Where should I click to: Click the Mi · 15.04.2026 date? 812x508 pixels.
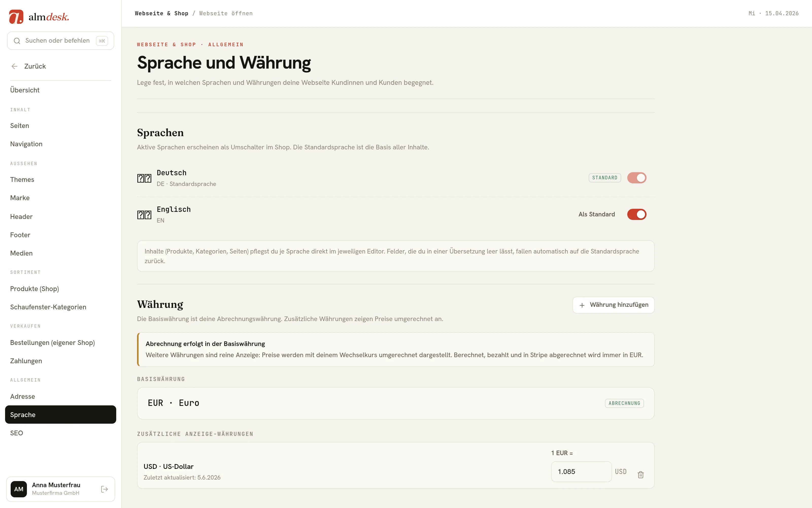(x=773, y=13)
